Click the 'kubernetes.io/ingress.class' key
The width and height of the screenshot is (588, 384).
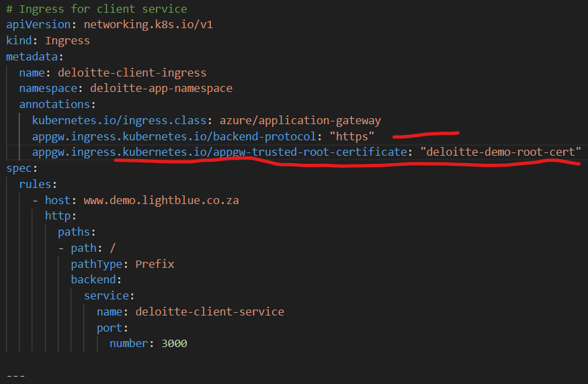pyautogui.click(x=119, y=121)
